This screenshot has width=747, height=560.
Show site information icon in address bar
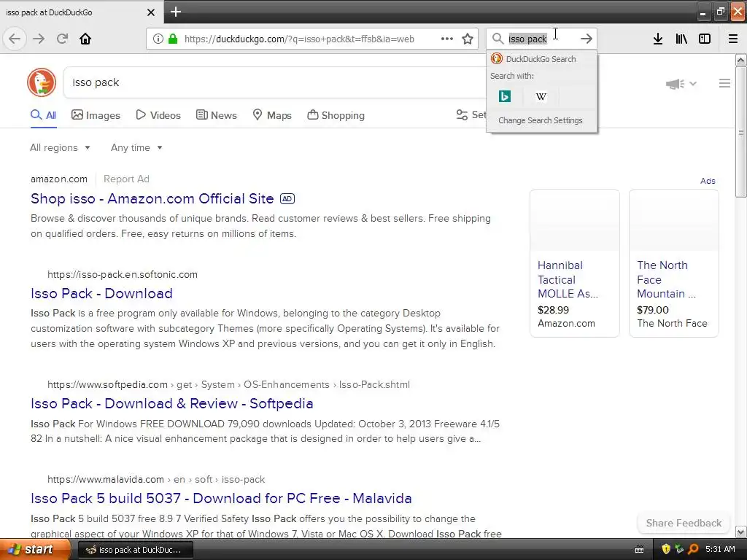[158, 39]
